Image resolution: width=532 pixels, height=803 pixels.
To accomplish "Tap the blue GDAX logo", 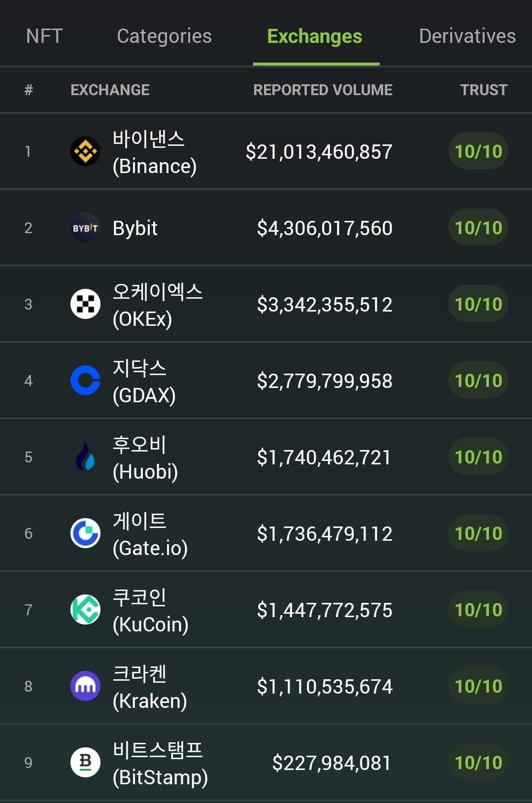I will pos(85,381).
